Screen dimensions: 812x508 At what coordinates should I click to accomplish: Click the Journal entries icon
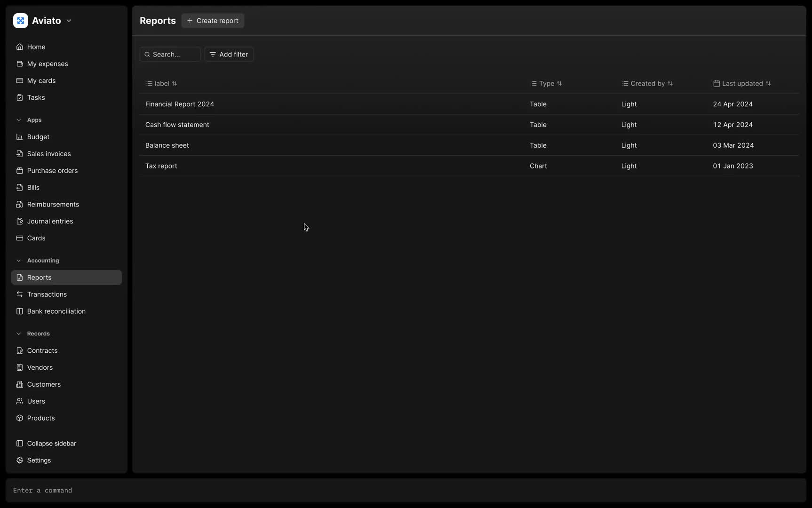pos(20,222)
